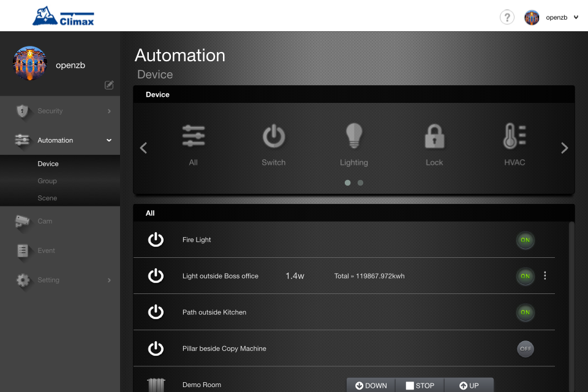Click the Event list icon
The width and height of the screenshot is (588, 392).
coord(23,250)
